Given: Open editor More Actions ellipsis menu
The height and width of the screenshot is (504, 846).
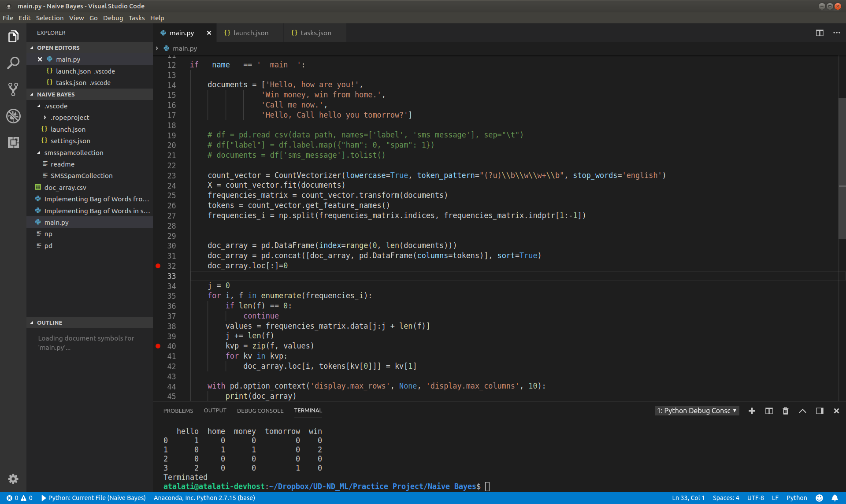Looking at the screenshot, I should [836, 33].
